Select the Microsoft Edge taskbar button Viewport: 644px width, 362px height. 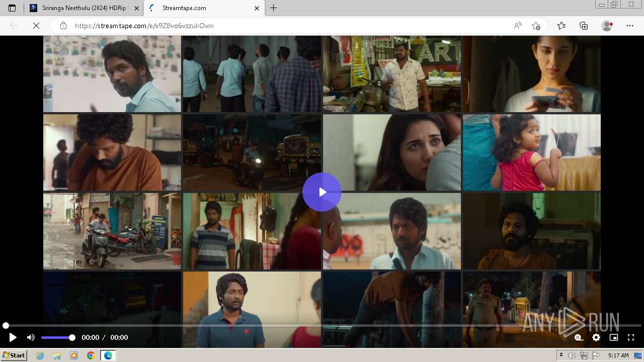pyautogui.click(x=108, y=355)
